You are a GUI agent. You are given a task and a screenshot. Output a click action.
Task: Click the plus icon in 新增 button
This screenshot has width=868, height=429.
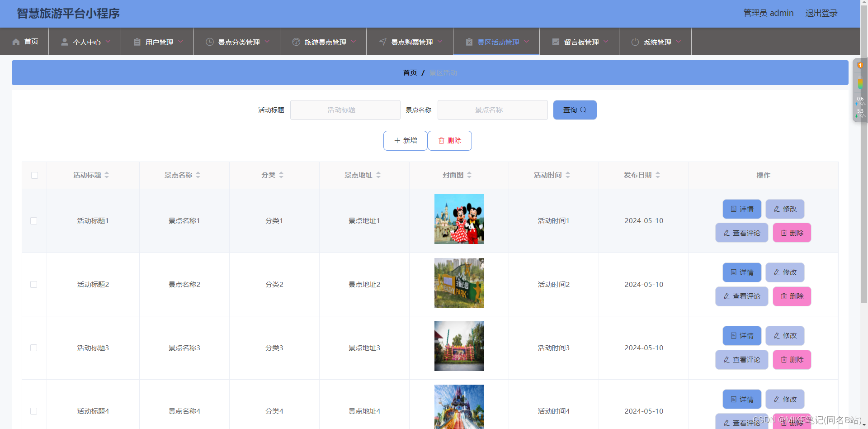pos(397,141)
